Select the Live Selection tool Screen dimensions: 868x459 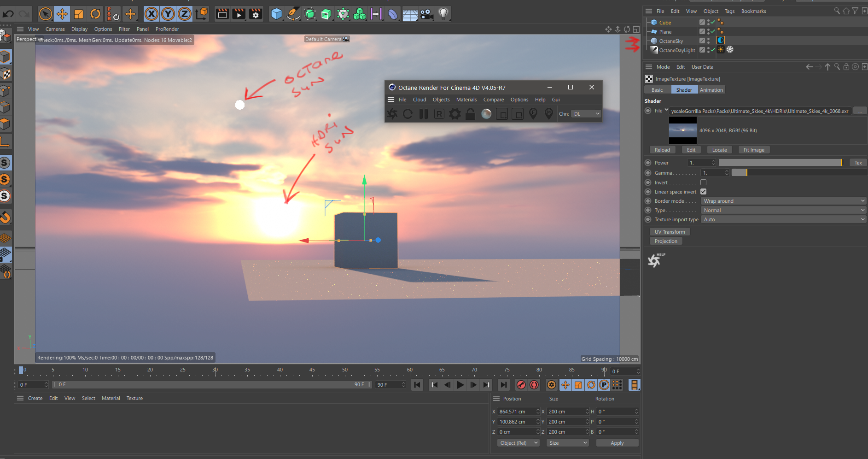pos(45,14)
